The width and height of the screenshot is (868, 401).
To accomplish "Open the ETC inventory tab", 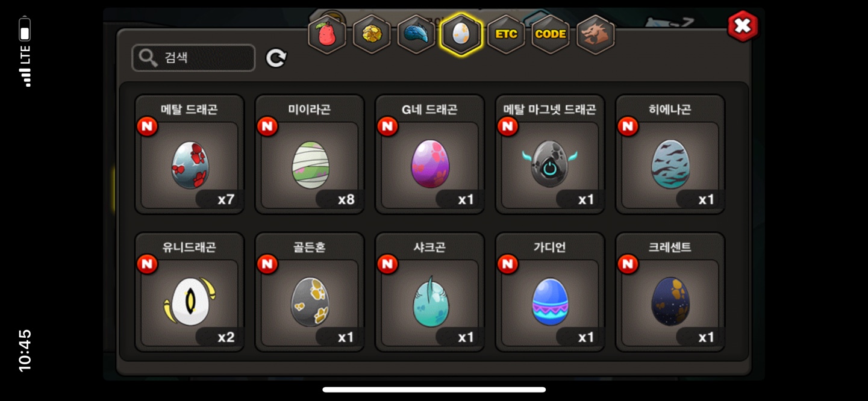I will (x=506, y=34).
